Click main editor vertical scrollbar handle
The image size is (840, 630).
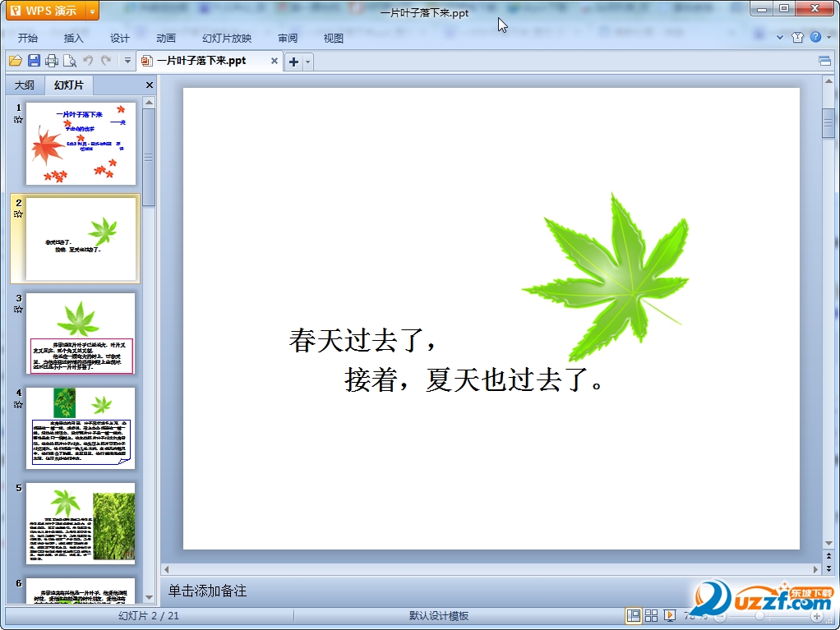pyautogui.click(x=828, y=124)
